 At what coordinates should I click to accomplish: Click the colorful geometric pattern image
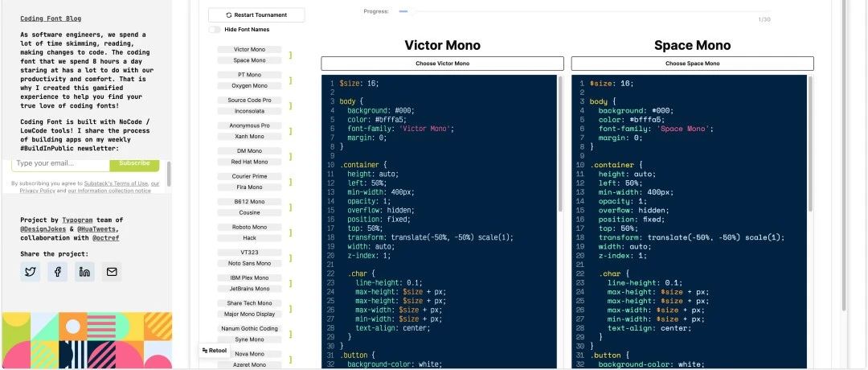pyautogui.click(x=87, y=341)
